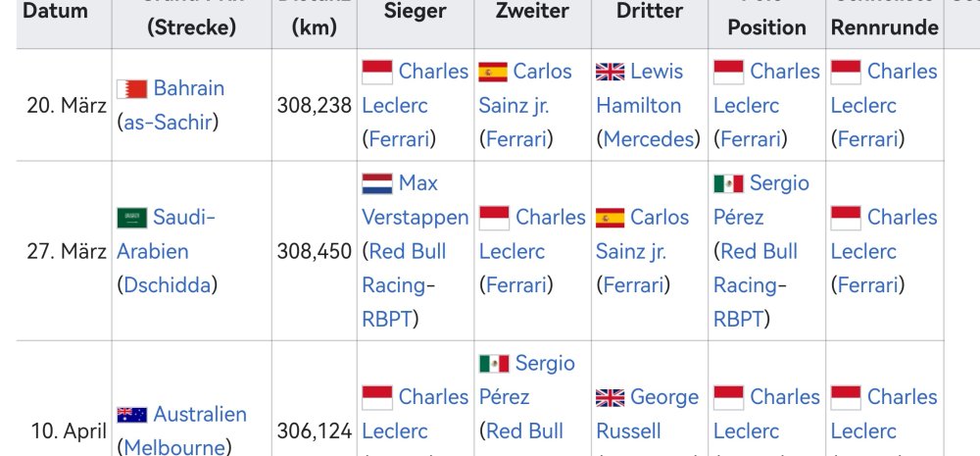The image size is (980, 456).
Task: Open the Lewis Hamilton driver link
Action: point(639,88)
